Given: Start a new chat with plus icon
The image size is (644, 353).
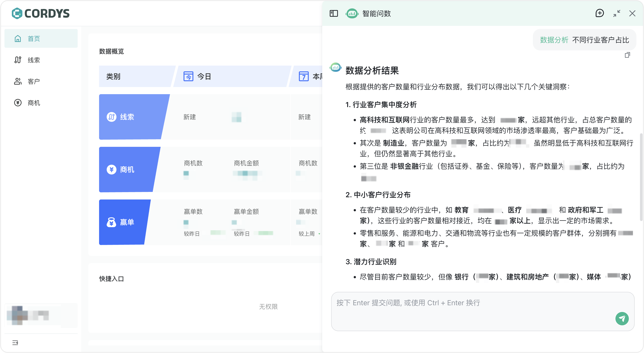Looking at the screenshot, I should point(600,13).
